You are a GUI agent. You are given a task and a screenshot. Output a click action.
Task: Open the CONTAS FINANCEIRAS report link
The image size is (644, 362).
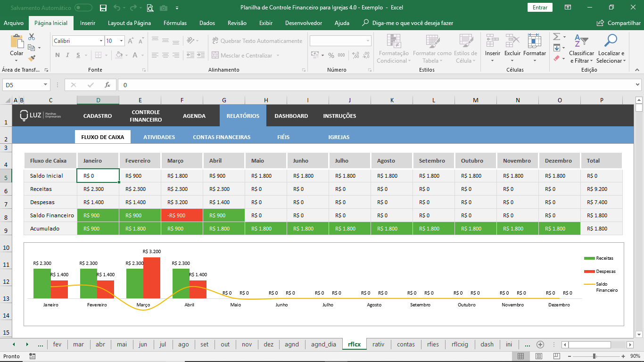pyautogui.click(x=222, y=137)
